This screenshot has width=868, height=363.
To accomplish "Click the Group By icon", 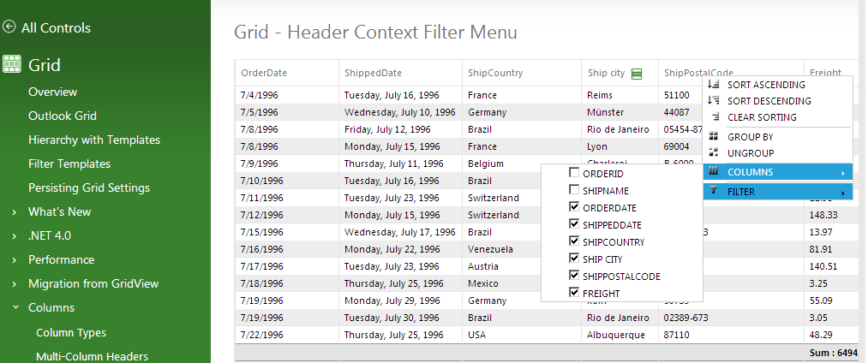I will (x=714, y=137).
